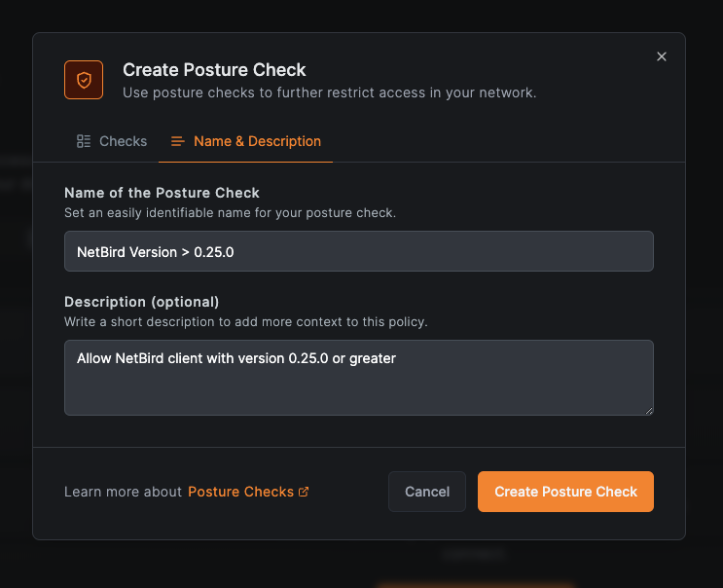Click the description textarea resize handle
This screenshot has height=588, width=723.
[x=648, y=410]
